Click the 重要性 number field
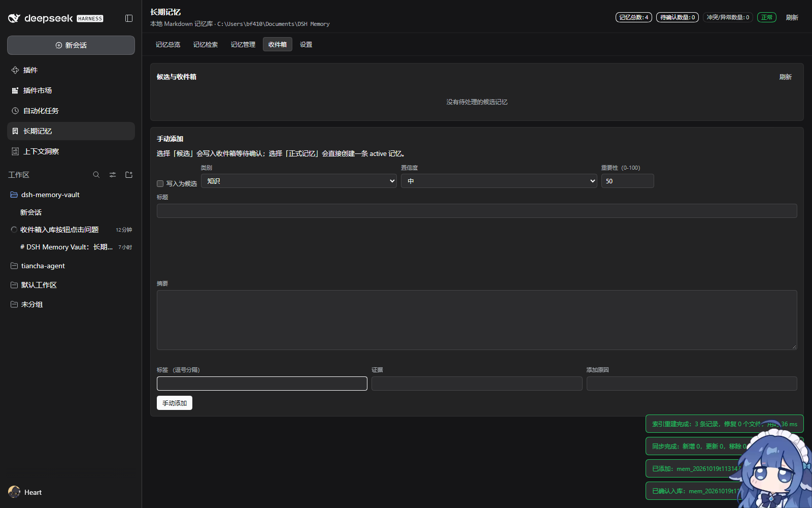Viewport: 812px width, 508px height. pyautogui.click(x=628, y=181)
